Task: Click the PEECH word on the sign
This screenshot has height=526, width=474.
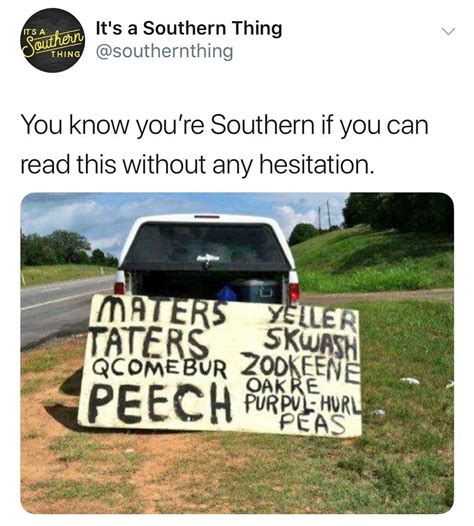Action: [160, 403]
